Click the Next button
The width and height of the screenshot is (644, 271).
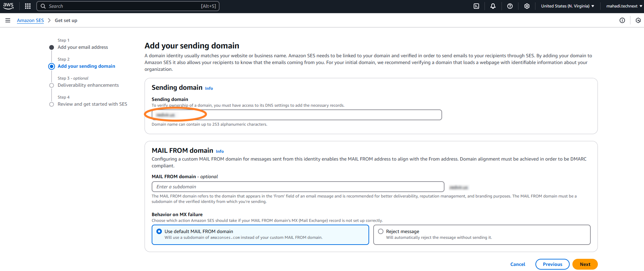[x=585, y=264]
